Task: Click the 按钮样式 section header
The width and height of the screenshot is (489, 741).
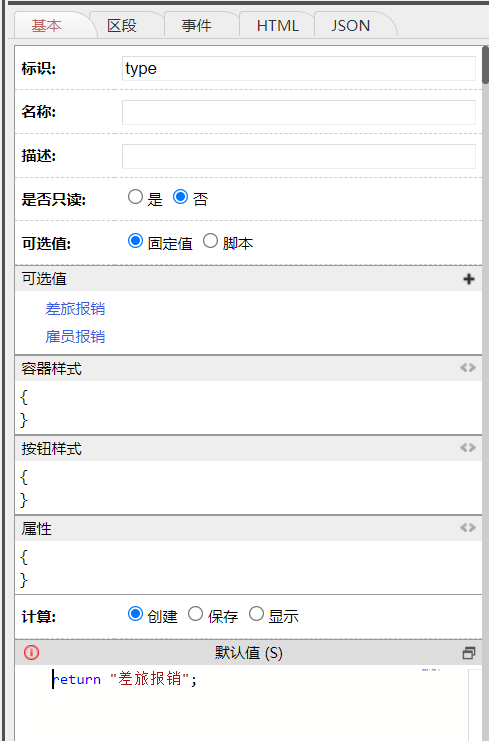Action: [x=249, y=448]
